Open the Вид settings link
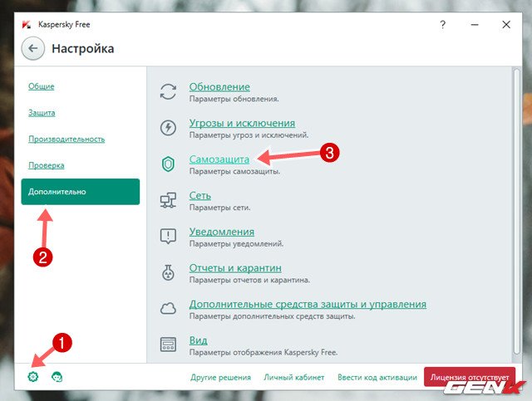This screenshot has width=532, height=401. pos(198,340)
